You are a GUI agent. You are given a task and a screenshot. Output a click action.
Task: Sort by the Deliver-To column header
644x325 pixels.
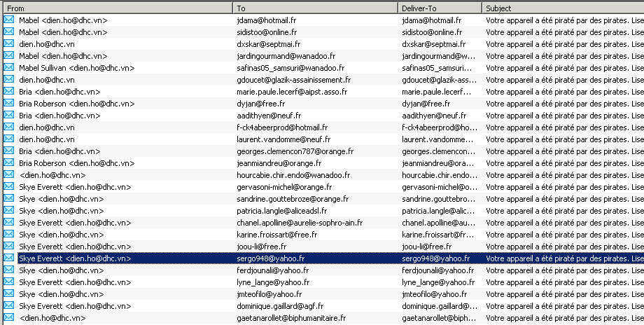[x=440, y=8]
